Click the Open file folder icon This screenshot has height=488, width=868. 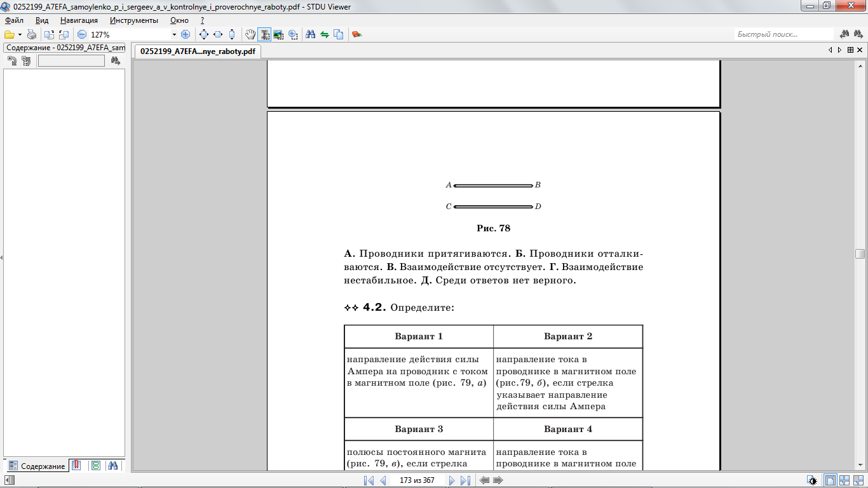point(9,34)
